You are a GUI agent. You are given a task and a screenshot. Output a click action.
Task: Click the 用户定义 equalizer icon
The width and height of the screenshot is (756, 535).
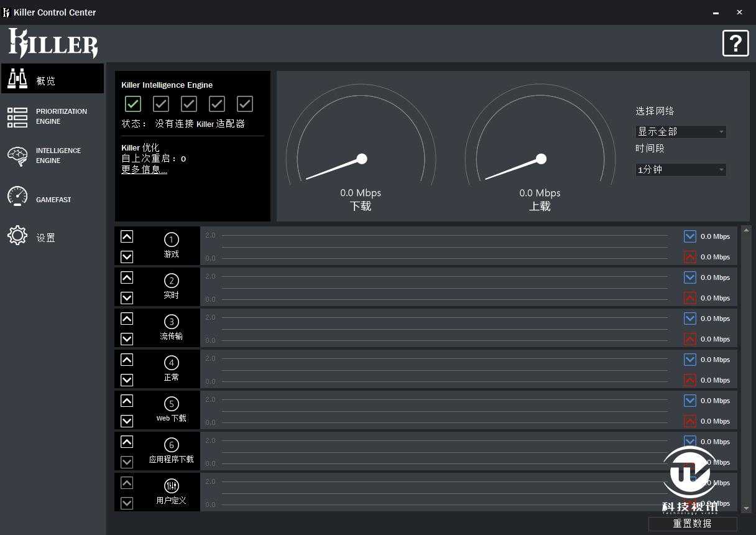[171, 486]
